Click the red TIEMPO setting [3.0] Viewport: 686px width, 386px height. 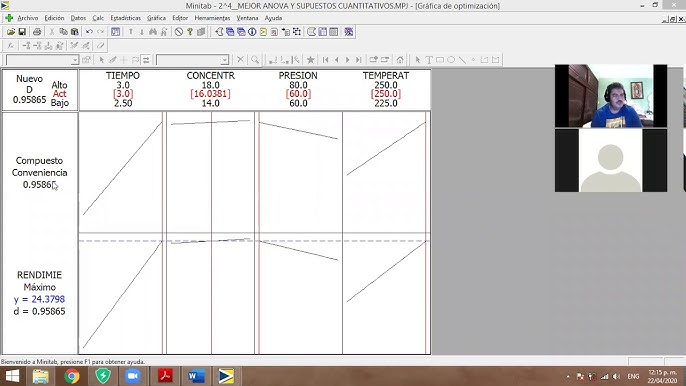click(x=123, y=94)
